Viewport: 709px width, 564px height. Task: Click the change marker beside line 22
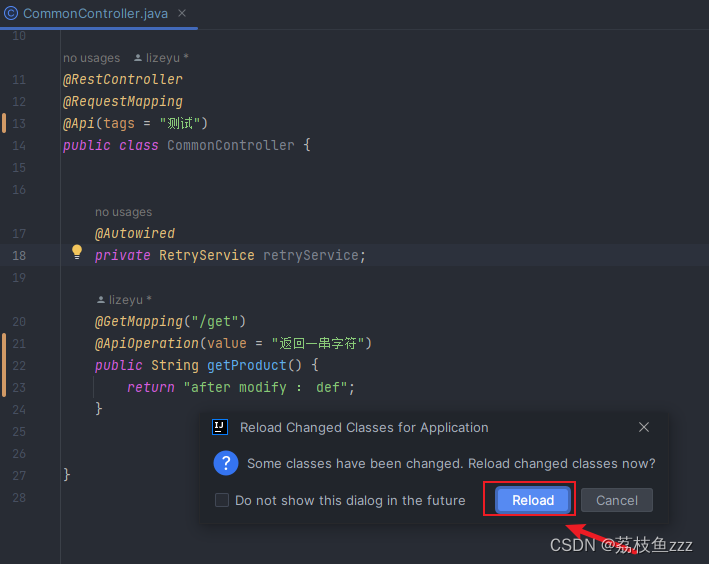pyautogui.click(x=4, y=365)
